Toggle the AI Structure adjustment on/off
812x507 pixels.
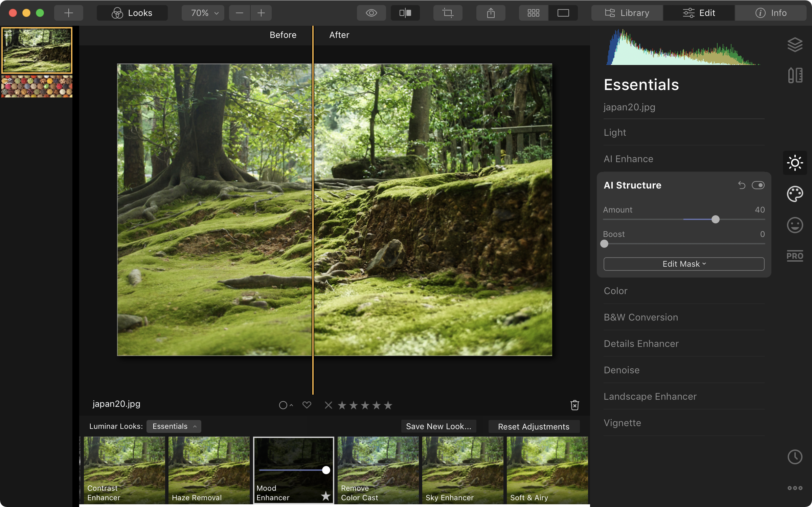pos(758,184)
